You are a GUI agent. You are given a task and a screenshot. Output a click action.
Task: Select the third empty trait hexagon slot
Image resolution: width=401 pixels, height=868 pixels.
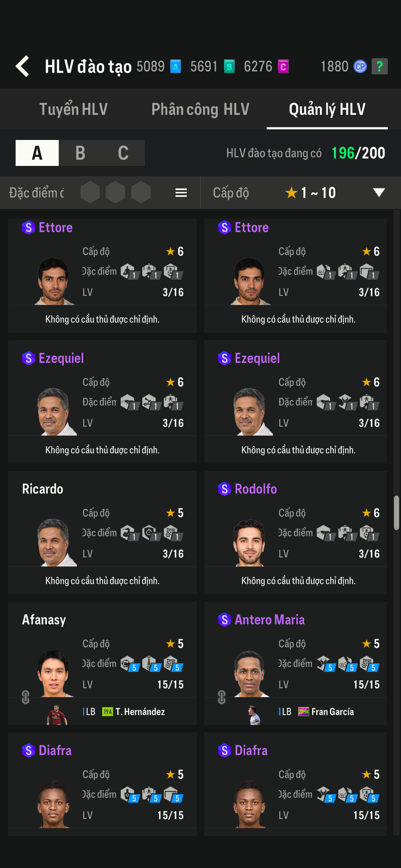(x=141, y=193)
